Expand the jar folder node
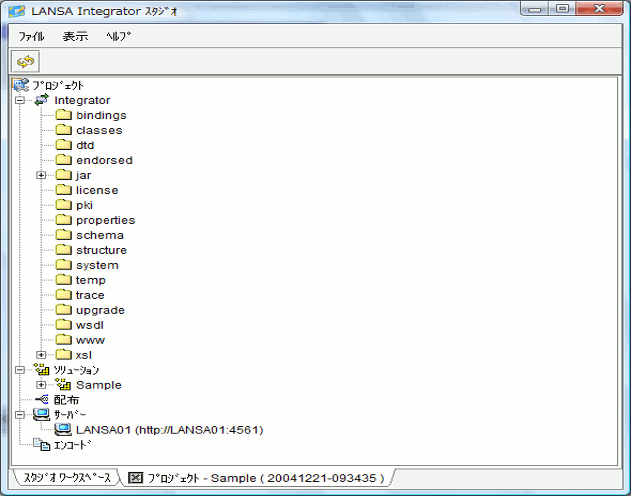Image resolution: width=631 pixels, height=496 pixels. [x=41, y=175]
